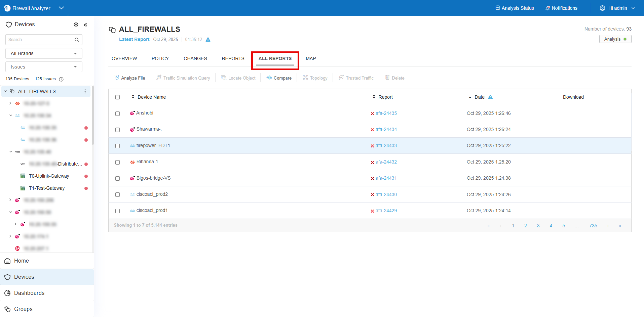Toggle the select-all header checkbox
Image resolution: width=644 pixels, height=317 pixels.
click(117, 97)
